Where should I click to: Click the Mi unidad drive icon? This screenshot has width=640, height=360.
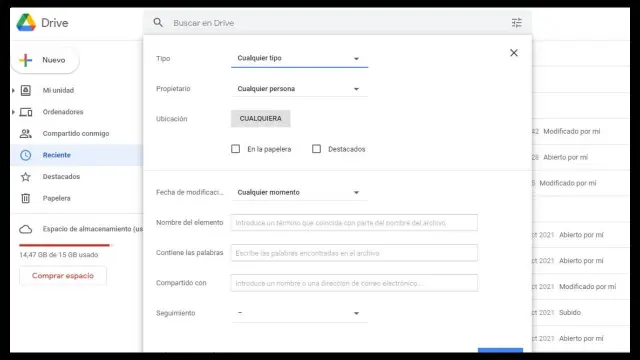click(26, 90)
